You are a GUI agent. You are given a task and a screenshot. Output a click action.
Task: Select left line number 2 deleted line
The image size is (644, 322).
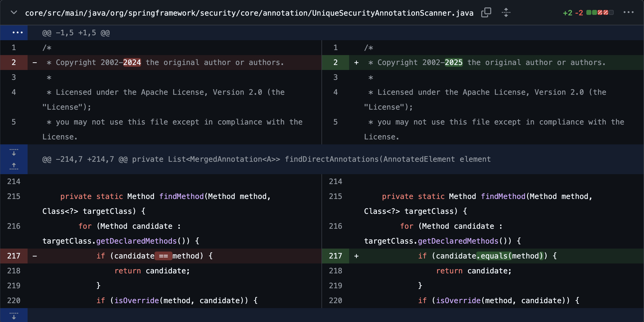click(x=14, y=63)
